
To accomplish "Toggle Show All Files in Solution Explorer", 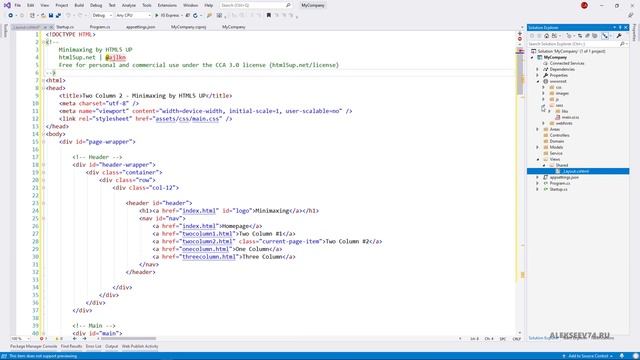I will click(x=595, y=36).
